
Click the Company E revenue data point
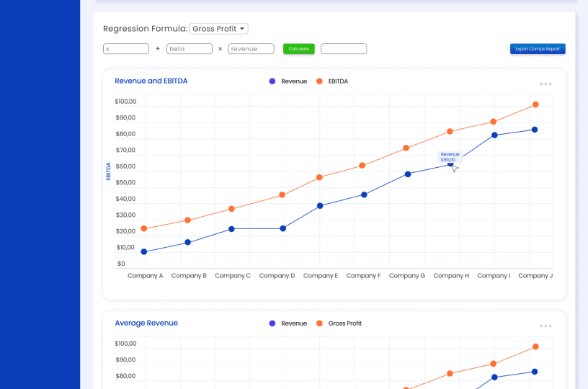point(320,206)
